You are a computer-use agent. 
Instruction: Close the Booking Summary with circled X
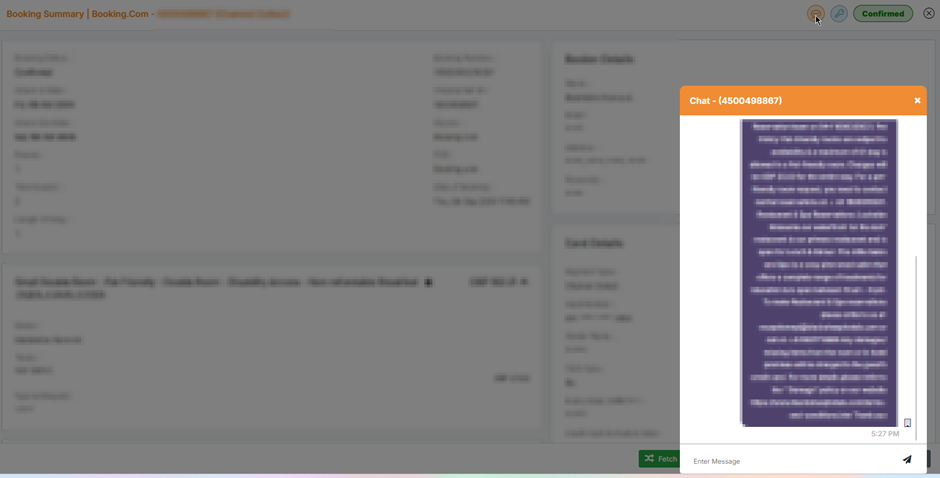coord(929,14)
